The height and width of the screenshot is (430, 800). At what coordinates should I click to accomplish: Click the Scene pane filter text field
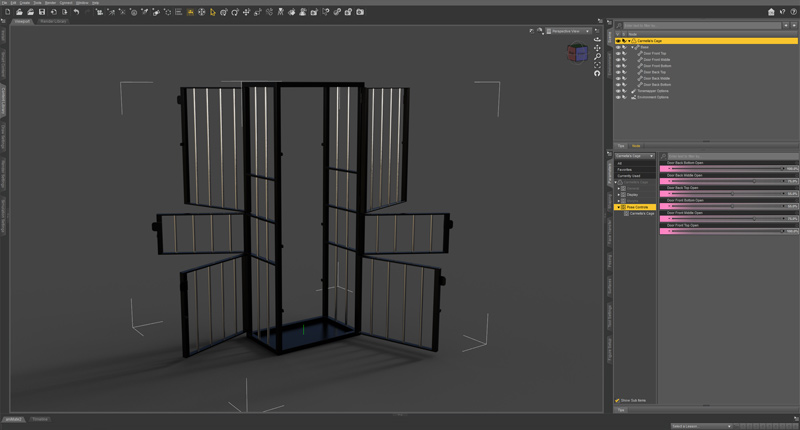[x=702, y=26]
